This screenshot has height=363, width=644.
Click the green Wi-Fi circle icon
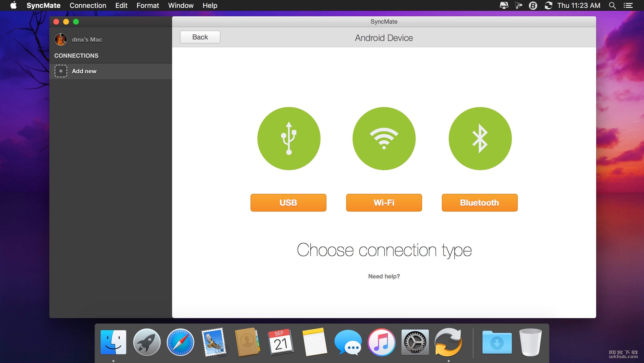(384, 139)
